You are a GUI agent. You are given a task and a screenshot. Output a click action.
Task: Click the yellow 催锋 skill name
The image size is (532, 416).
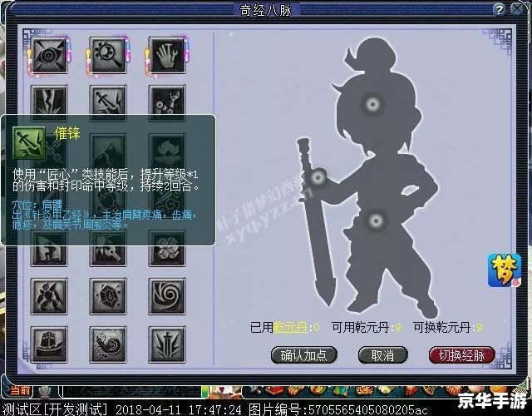coord(67,133)
